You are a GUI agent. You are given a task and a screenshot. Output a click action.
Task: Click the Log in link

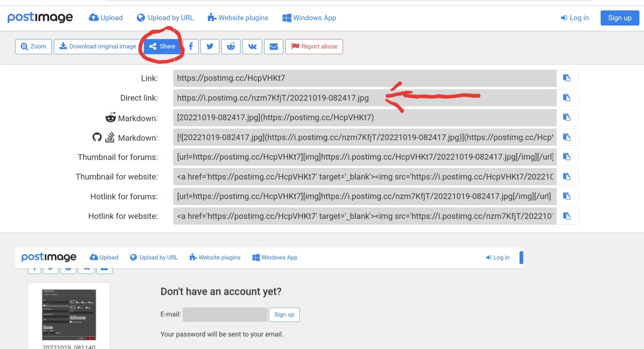575,18
